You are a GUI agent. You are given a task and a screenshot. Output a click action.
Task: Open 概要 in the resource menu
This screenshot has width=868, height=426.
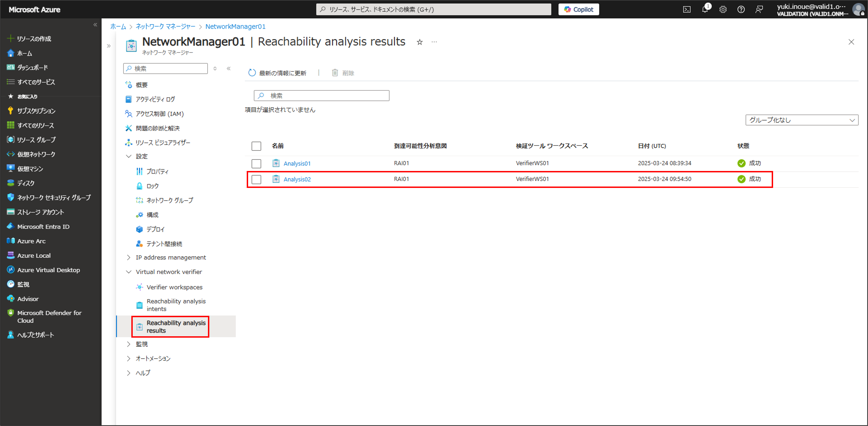(x=136, y=85)
